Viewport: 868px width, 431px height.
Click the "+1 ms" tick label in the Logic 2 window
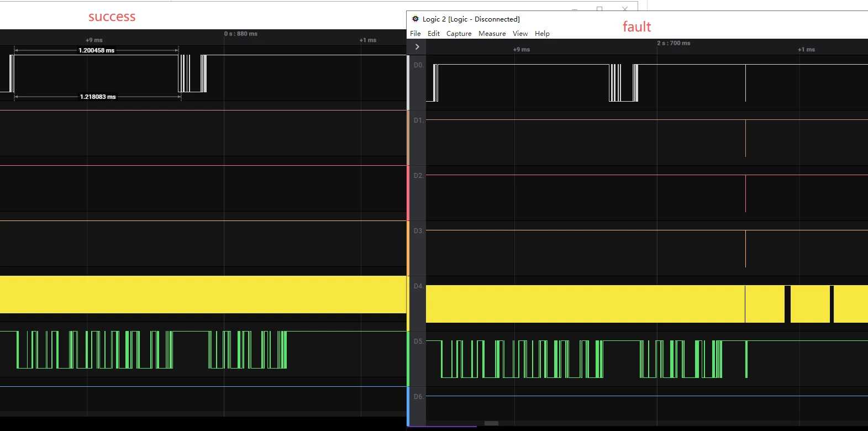(806, 50)
